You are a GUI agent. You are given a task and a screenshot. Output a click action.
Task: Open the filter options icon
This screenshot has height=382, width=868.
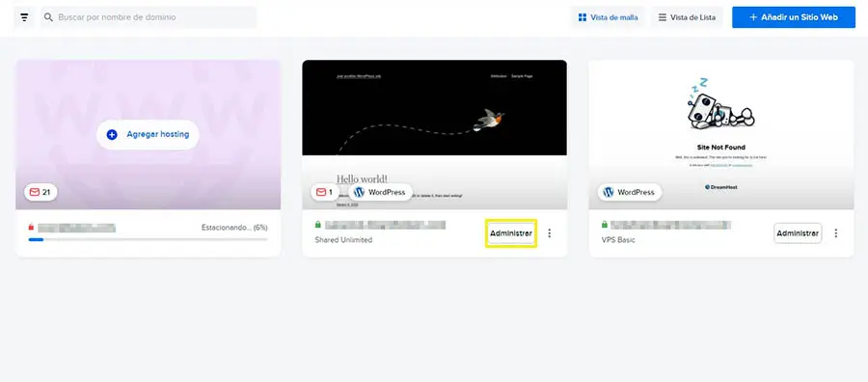[x=24, y=17]
